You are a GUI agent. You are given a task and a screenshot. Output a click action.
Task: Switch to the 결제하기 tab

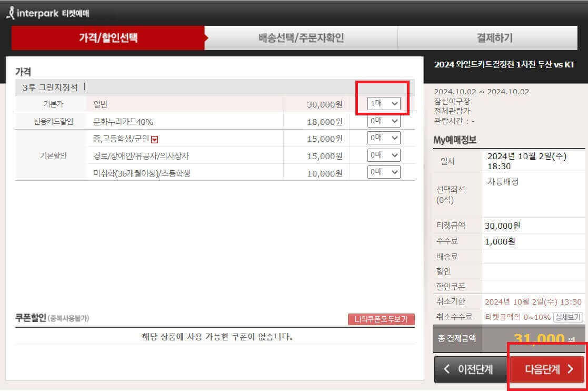[493, 37]
